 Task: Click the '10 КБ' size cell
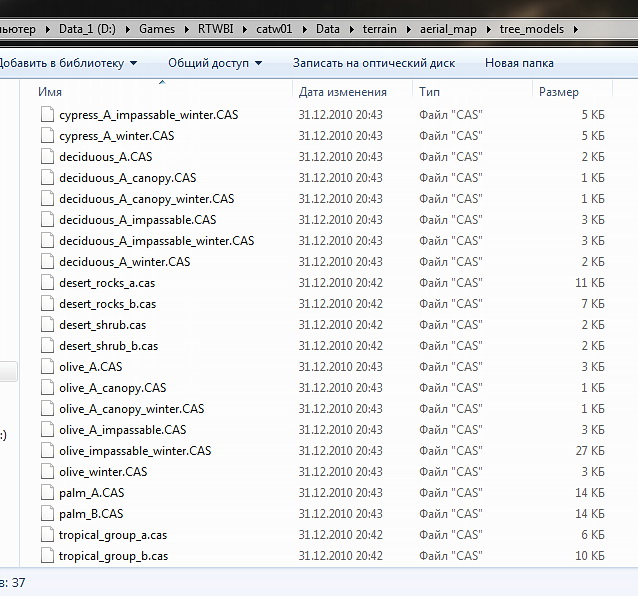[x=590, y=556]
